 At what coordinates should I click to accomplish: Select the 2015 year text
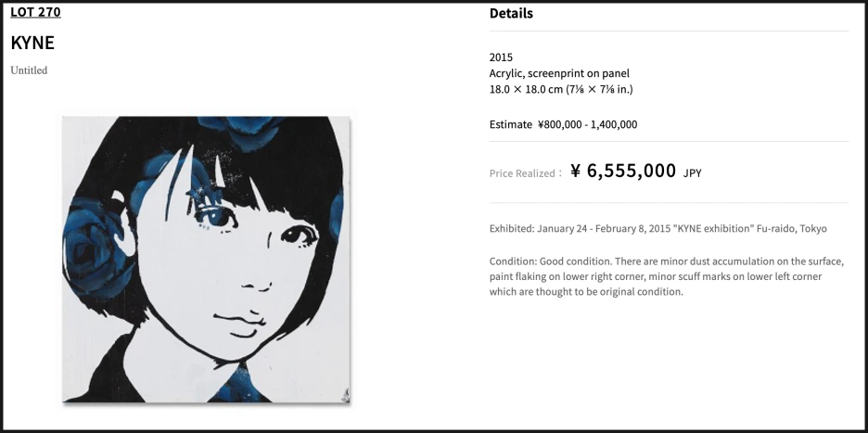coord(501,57)
